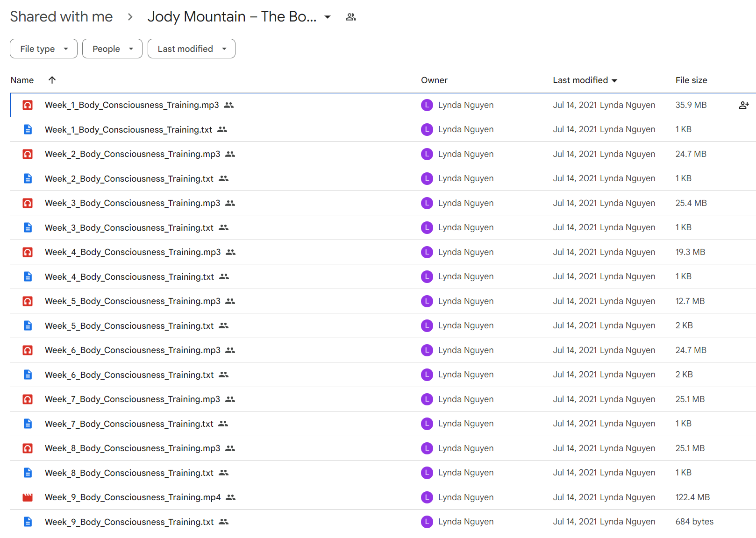Click the 122.4 MB file size value

692,497
